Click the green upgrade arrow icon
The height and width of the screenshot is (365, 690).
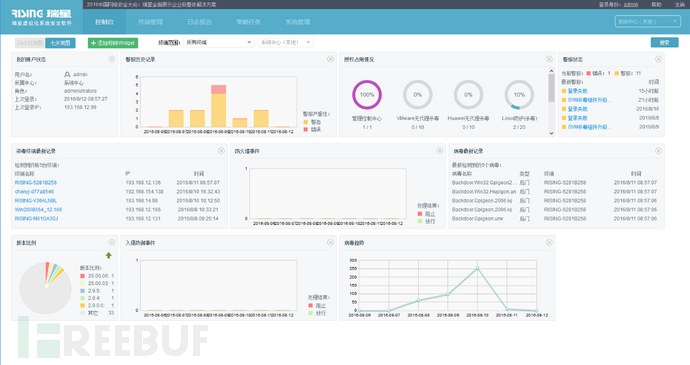109,255
